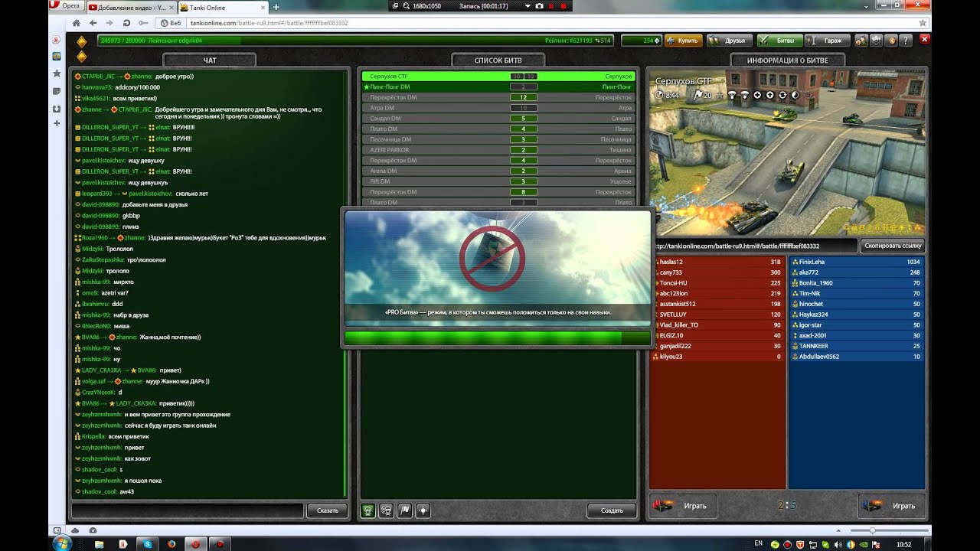
Task: Open a new browser tab with plus button
Action: coord(276,7)
